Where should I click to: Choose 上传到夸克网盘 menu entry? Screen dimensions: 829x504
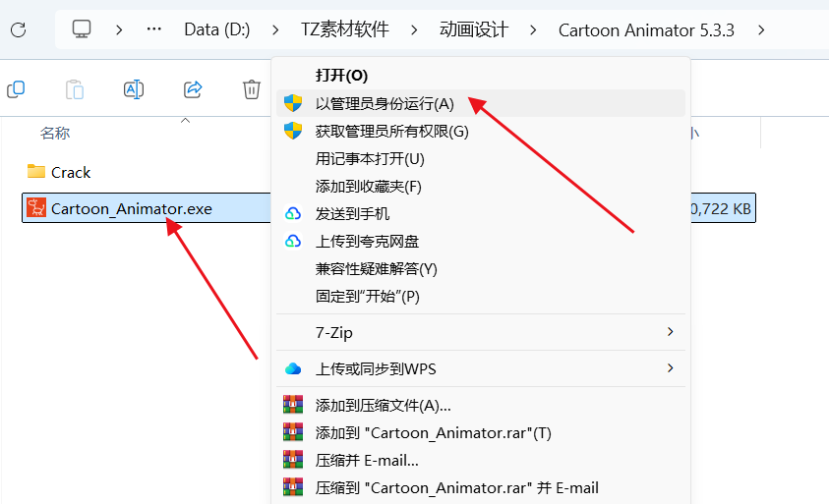481,241
